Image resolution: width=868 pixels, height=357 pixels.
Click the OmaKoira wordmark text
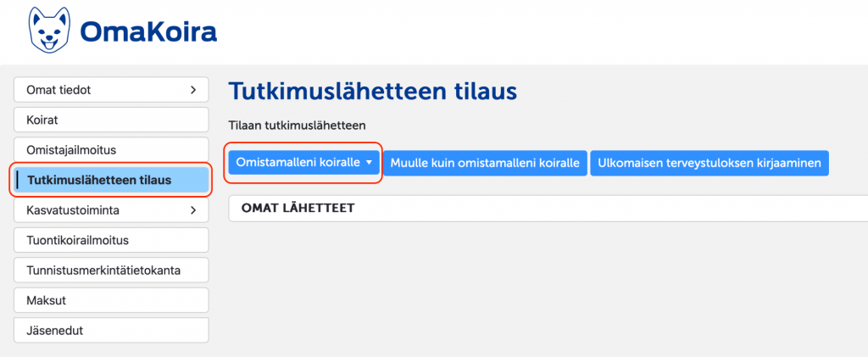click(148, 32)
